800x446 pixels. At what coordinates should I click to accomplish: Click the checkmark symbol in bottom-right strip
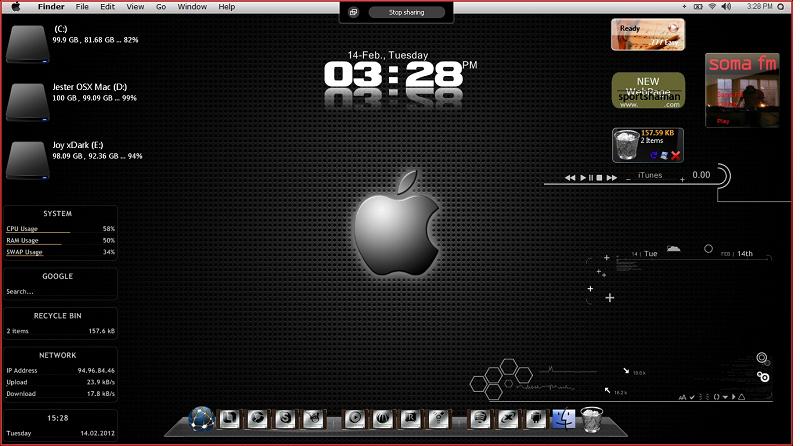click(x=692, y=397)
